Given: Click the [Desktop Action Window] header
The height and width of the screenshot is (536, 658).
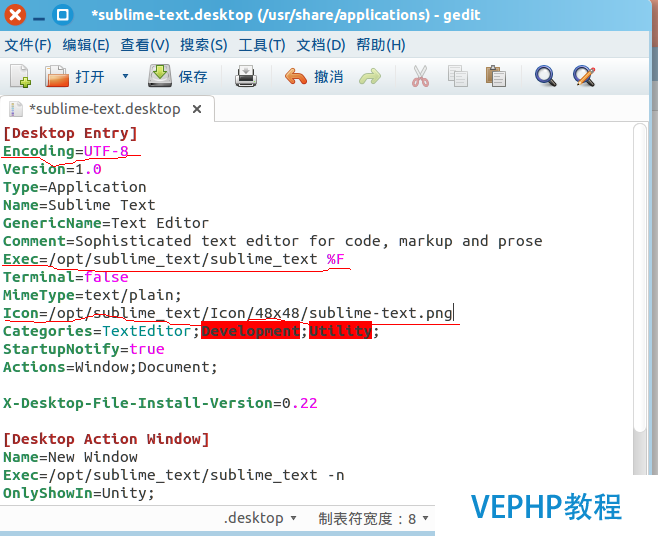Looking at the screenshot, I should [106, 439].
